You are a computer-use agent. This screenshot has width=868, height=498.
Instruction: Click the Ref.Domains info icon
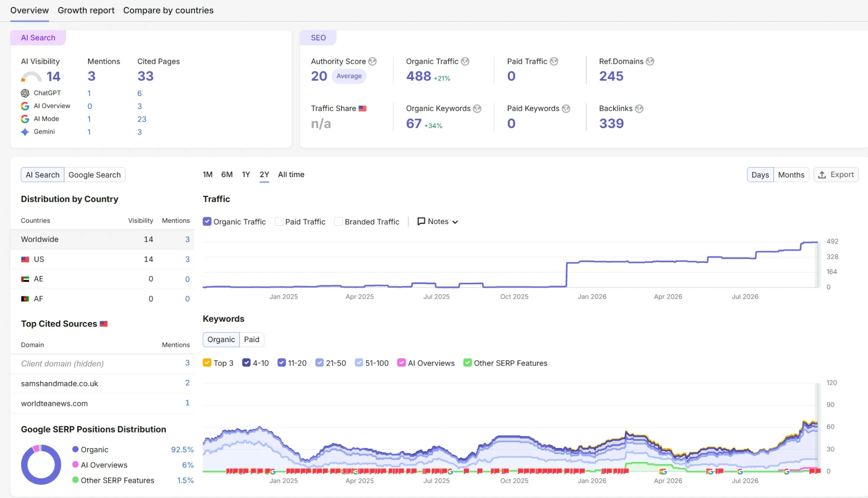[x=650, y=62]
